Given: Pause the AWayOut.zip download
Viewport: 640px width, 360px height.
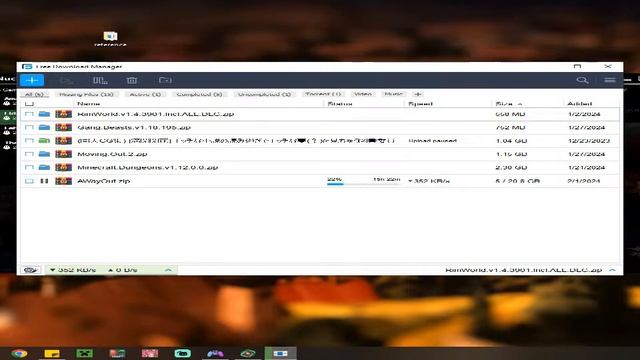Looking at the screenshot, I should [x=44, y=181].
